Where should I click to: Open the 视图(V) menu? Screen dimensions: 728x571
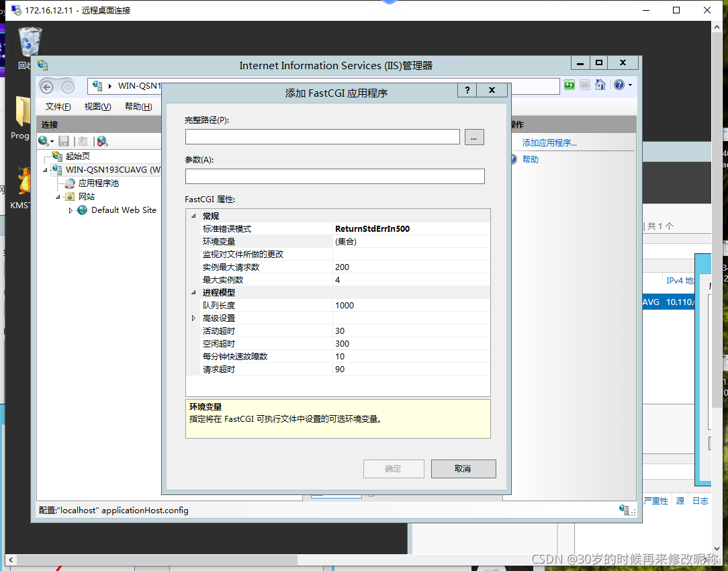[x=97, y=107]
